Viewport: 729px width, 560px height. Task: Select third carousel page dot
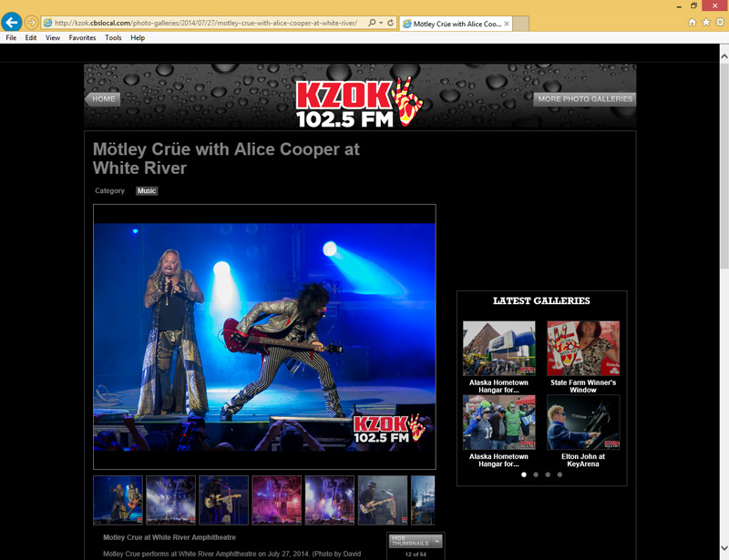[548, 474]
